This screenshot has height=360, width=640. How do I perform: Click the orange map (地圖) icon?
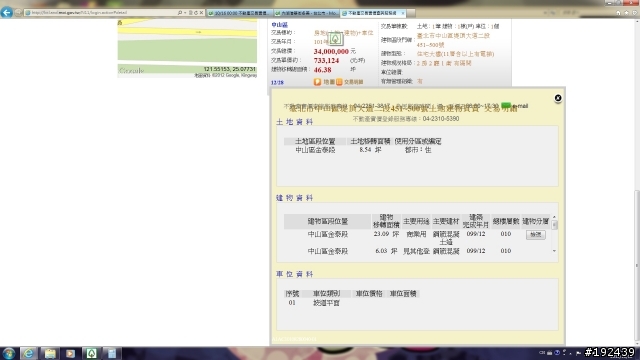point(318,82)
